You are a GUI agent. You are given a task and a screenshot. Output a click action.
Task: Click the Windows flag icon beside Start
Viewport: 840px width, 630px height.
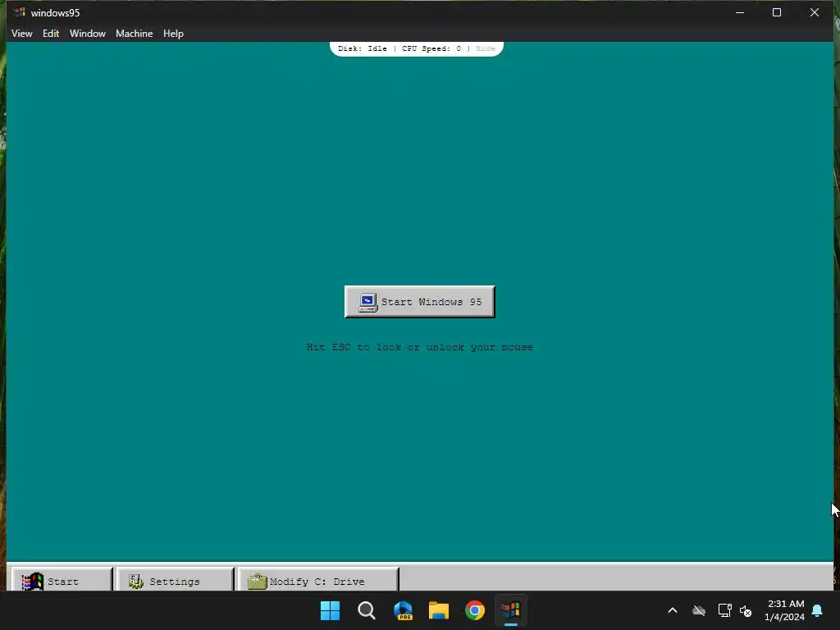point(32,582)
